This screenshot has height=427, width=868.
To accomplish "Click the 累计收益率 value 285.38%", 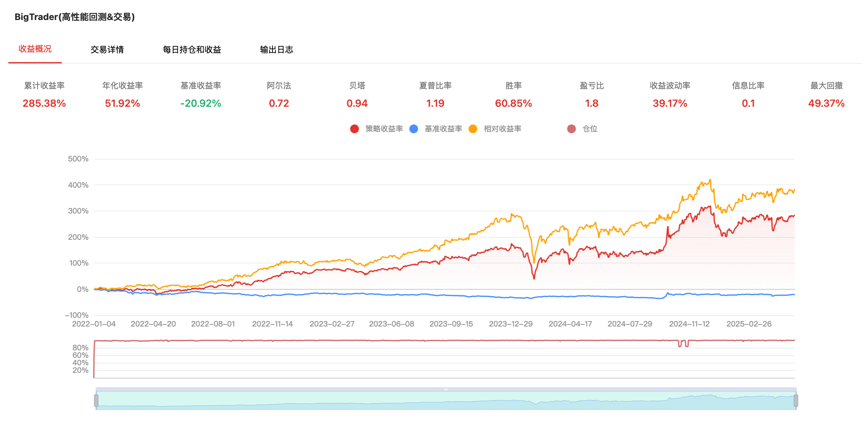I will [x=44, y=103].
